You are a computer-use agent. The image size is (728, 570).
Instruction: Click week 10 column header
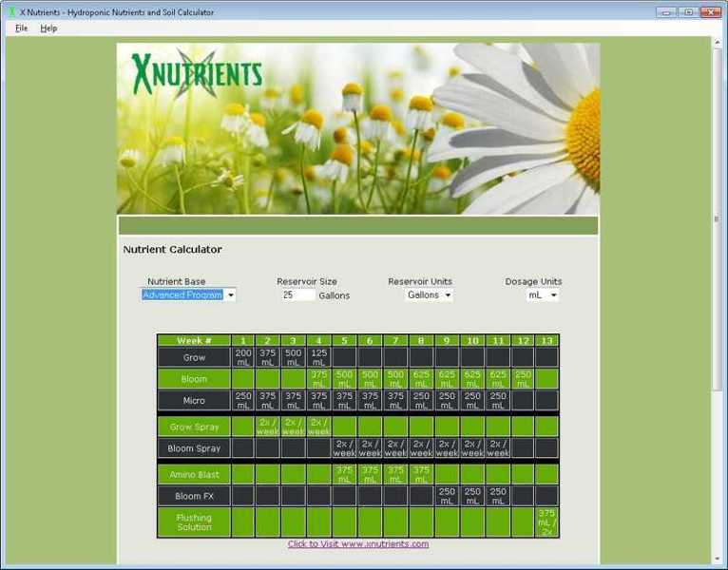click(472, 341)
